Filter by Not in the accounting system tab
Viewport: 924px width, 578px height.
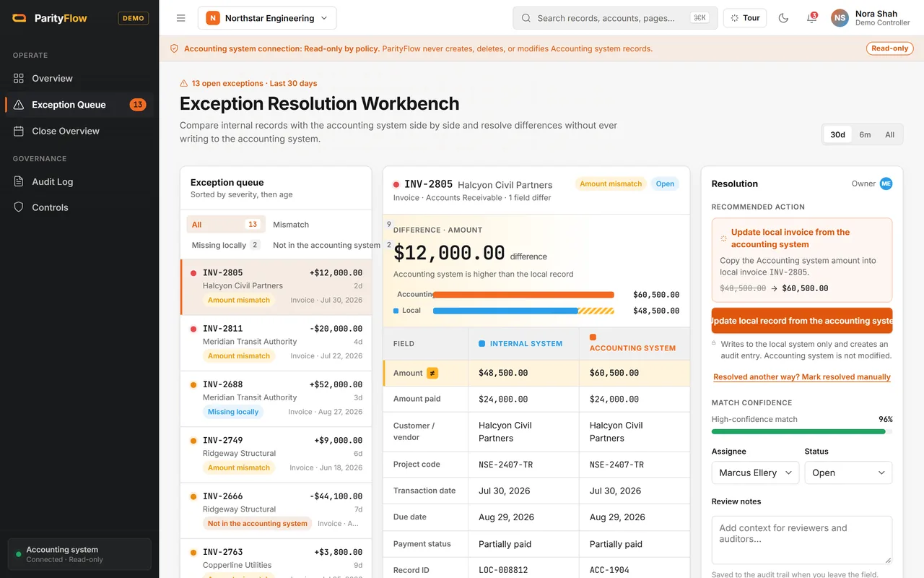pyautogui.click(x=326, y=245)
